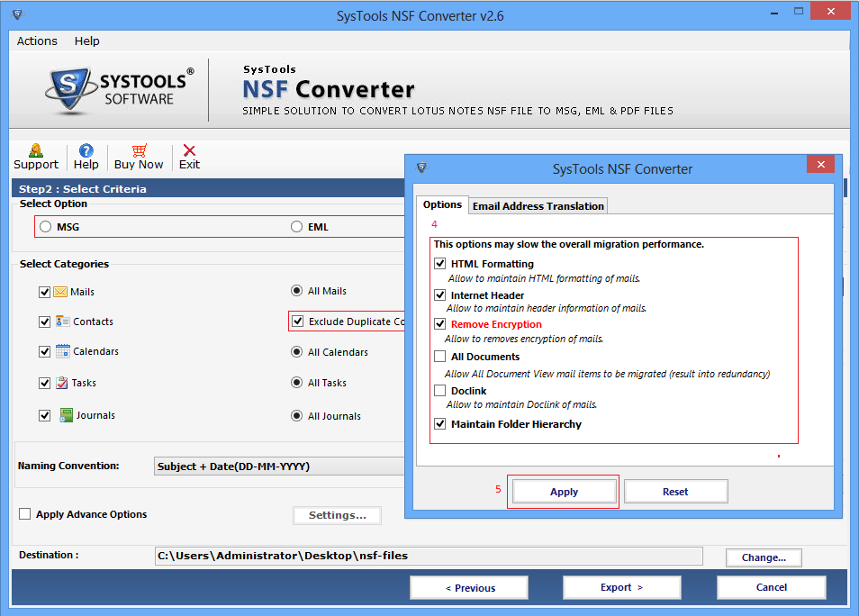Screen dimensions: 859x616
Task: Click the Destination path field
Action: [x=429, y=556]
